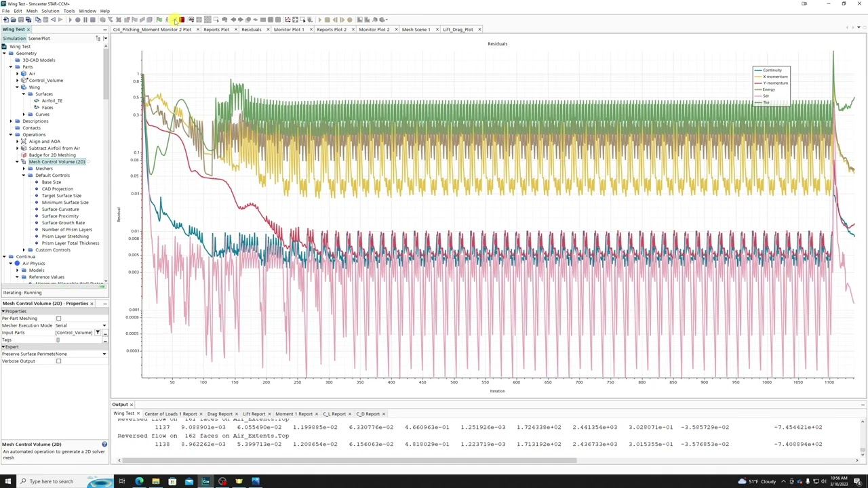Toggle the Per-Part Meshing checkbox

[x=58, y=319]
